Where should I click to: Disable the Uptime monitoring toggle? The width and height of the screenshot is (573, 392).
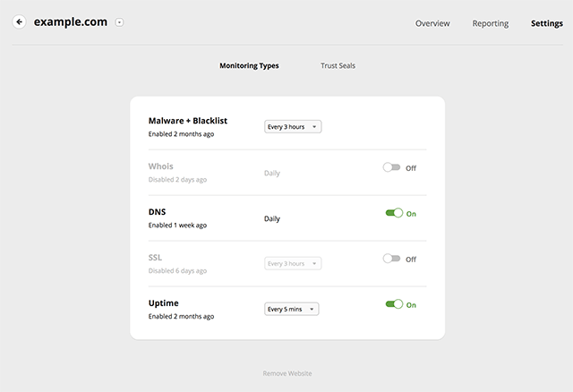pyautogui.click(x=394, y=304)
